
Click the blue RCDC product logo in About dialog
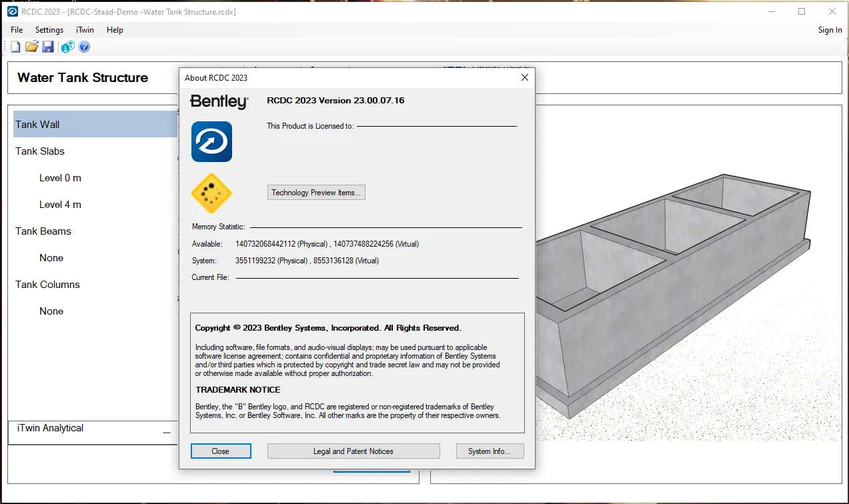tap(211, 141)
